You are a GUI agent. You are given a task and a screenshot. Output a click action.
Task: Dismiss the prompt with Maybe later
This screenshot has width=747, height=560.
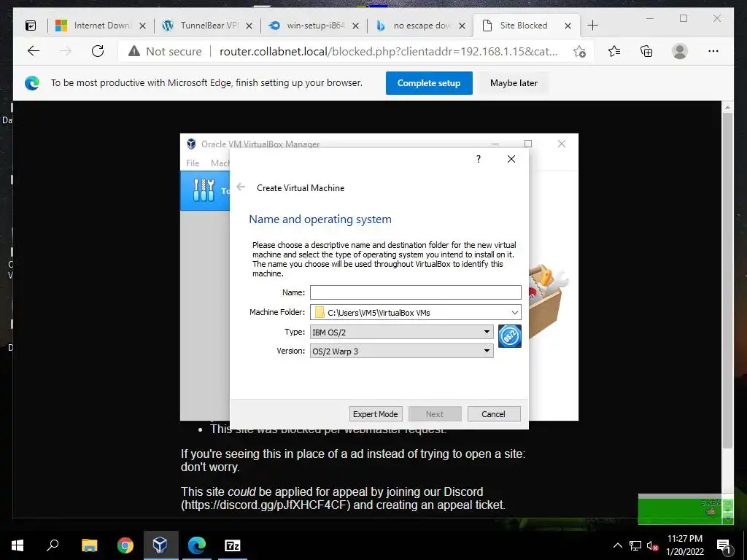point(514,83)
